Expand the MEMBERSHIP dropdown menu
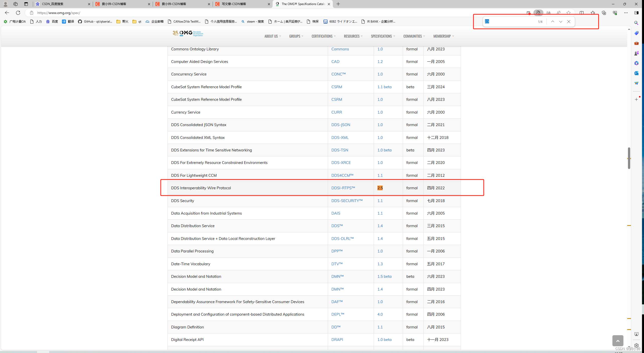The height and width of the screenshot is (353, 644). [444, 36]
